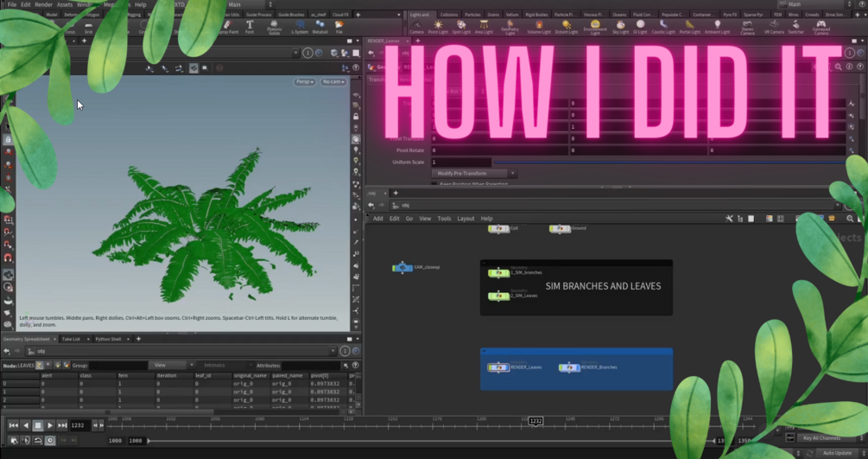Screen dimensions: 868x459
Task: Open the Intrinsics dropdown
Action: pos(227,366)
